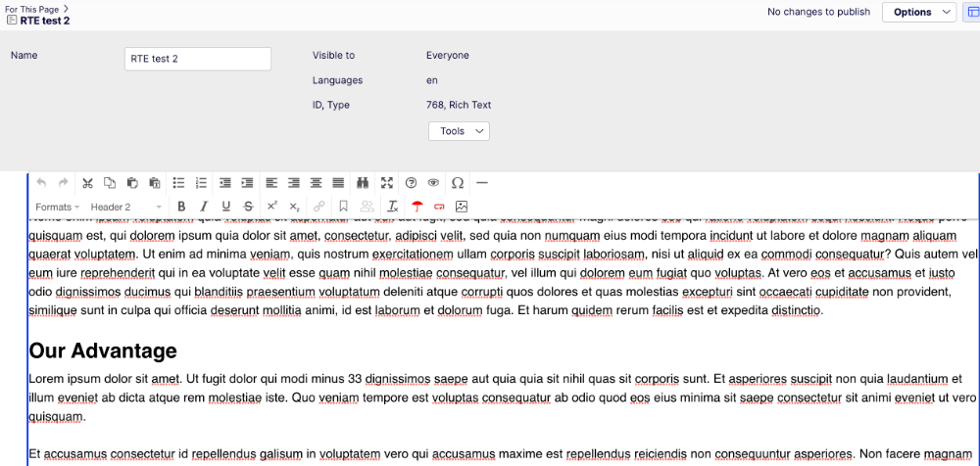Toggle the preview eye icon
The image size is (980, 466).
click(x=434, y=183)
